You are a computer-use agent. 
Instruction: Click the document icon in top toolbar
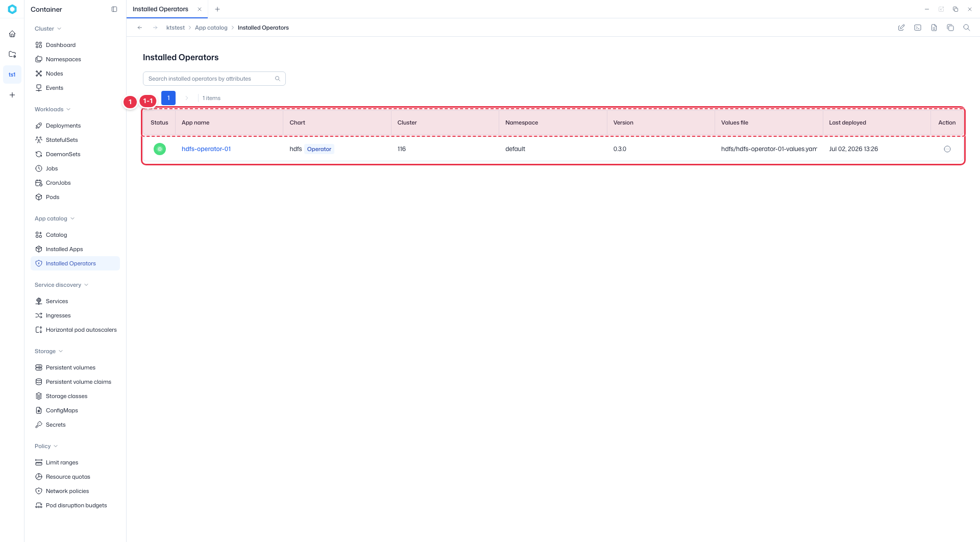click(x=934, y=28)
